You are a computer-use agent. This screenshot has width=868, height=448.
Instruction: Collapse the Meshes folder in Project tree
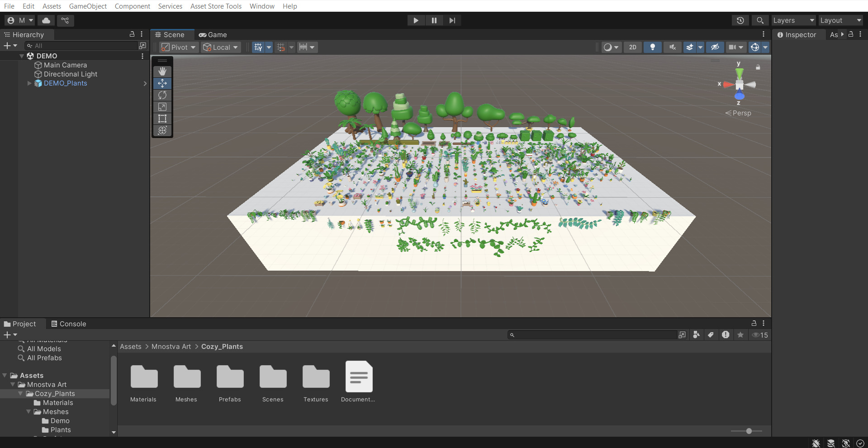pyautogui.click(x=28, y=412)
